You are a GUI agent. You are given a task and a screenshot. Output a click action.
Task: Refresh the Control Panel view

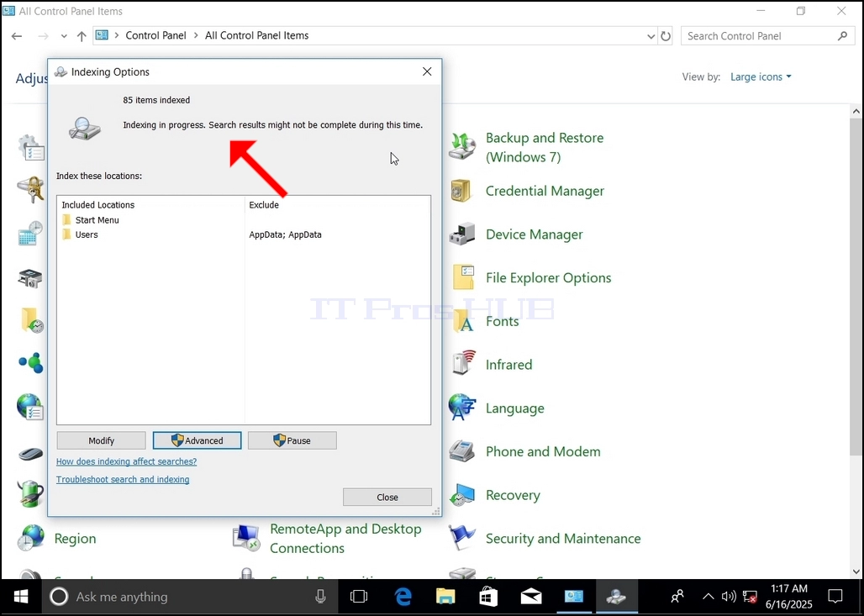click(666, 36)
